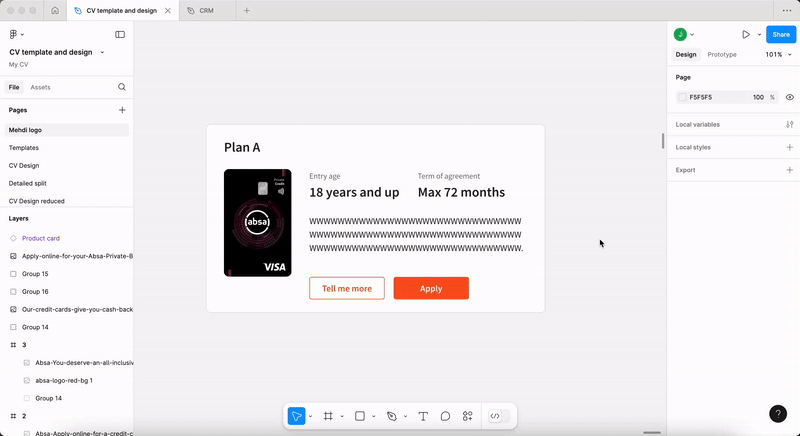Click the Tell me more button

[347, 288]
